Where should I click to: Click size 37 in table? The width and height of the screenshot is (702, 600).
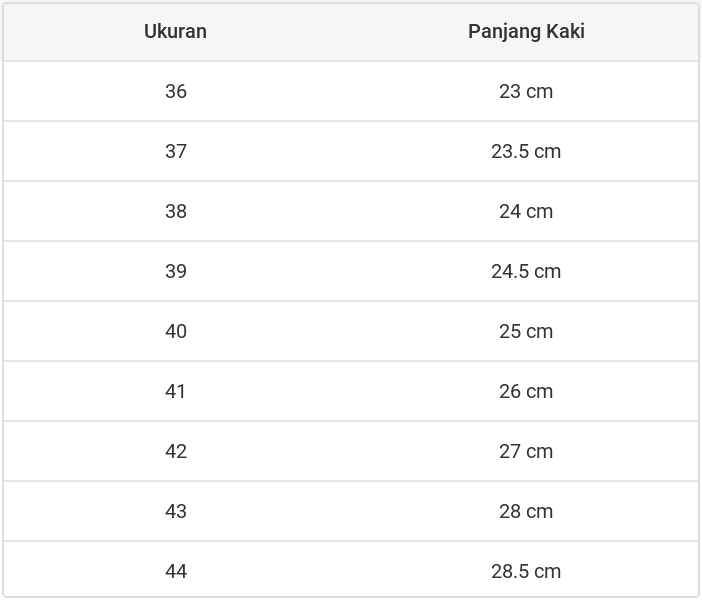pos(176,151)
